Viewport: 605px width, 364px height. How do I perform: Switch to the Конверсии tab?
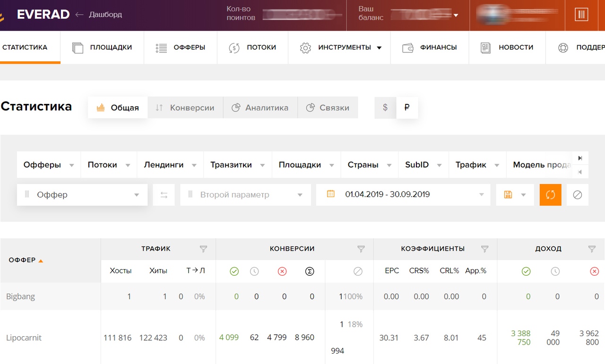pos(185,108)
